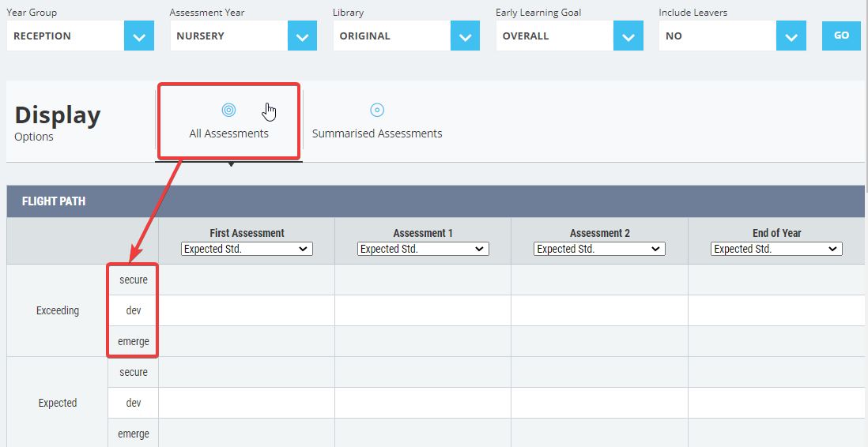Screen dimensions: 868x447
Task: Open the Library blue chevron button
Action: coord(465,36)
